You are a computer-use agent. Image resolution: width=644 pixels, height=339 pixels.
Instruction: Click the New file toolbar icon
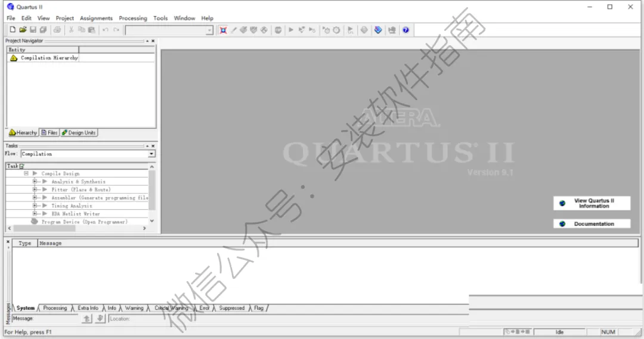pyautogui.click(x=13, y=30)
